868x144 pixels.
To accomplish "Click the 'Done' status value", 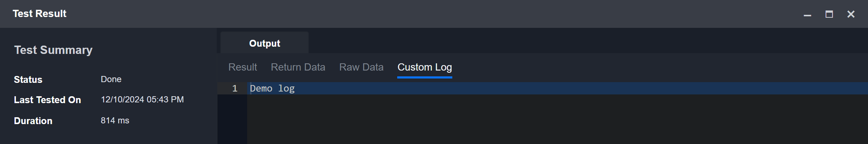I will [111, 79].
